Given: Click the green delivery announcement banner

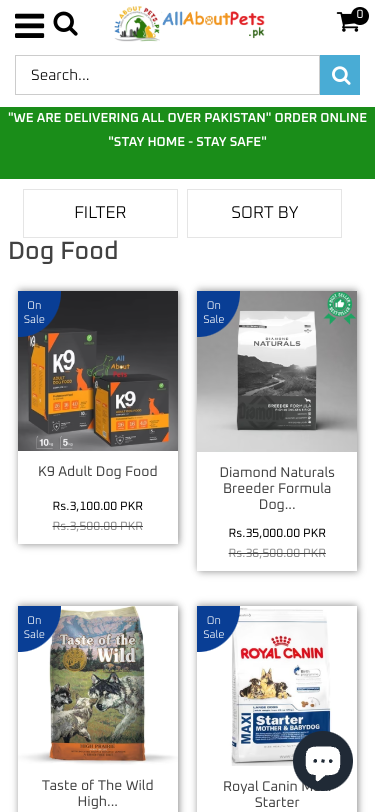Looking at the screenshot, I should (x=188, y=143).
